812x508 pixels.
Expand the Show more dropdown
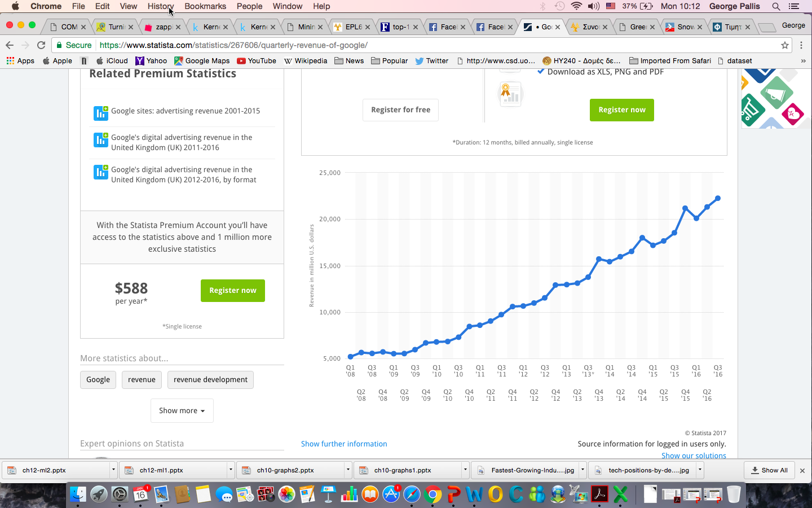click(x=182, y=410)
